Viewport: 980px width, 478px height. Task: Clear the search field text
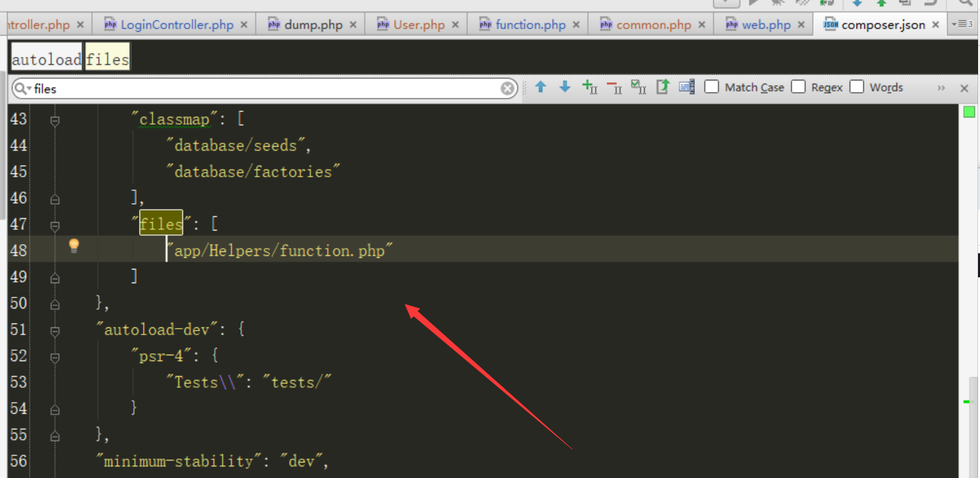(508, 89)
